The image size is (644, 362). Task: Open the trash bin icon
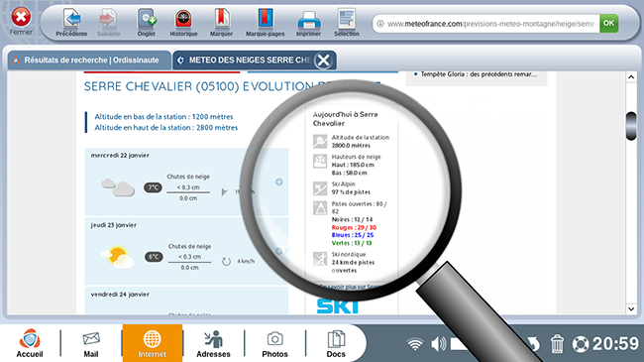point(557,344)
